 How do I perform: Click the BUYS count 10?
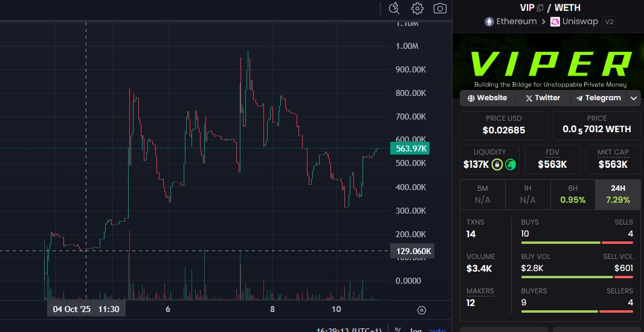tap(525, 234)
